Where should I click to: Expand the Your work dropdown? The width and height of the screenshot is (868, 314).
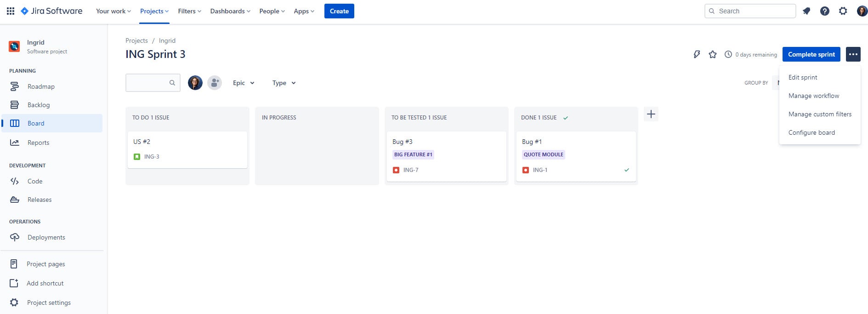(113, 11)
